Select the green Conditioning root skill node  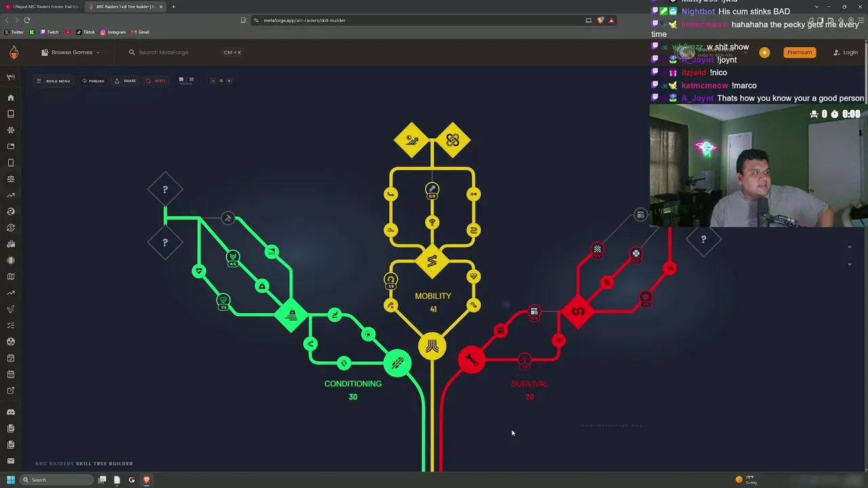(x=397, y=363)
